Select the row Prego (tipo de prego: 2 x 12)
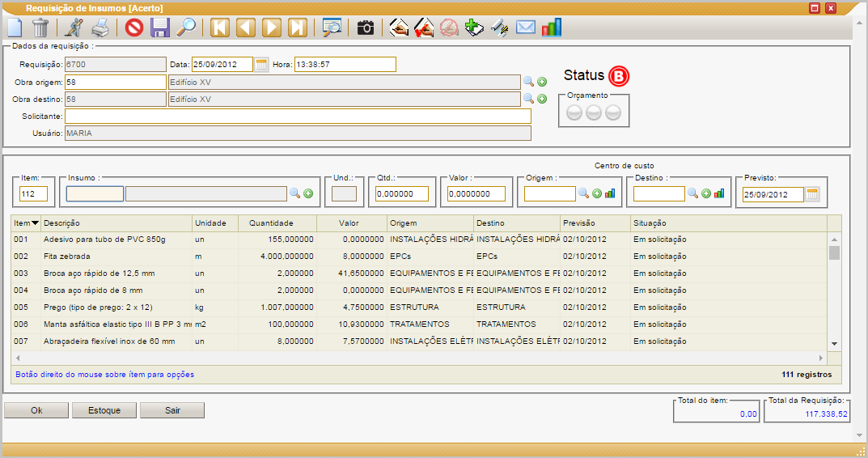Image resolution: width=868 pixels, height=458 pixels. pos(419,307)
